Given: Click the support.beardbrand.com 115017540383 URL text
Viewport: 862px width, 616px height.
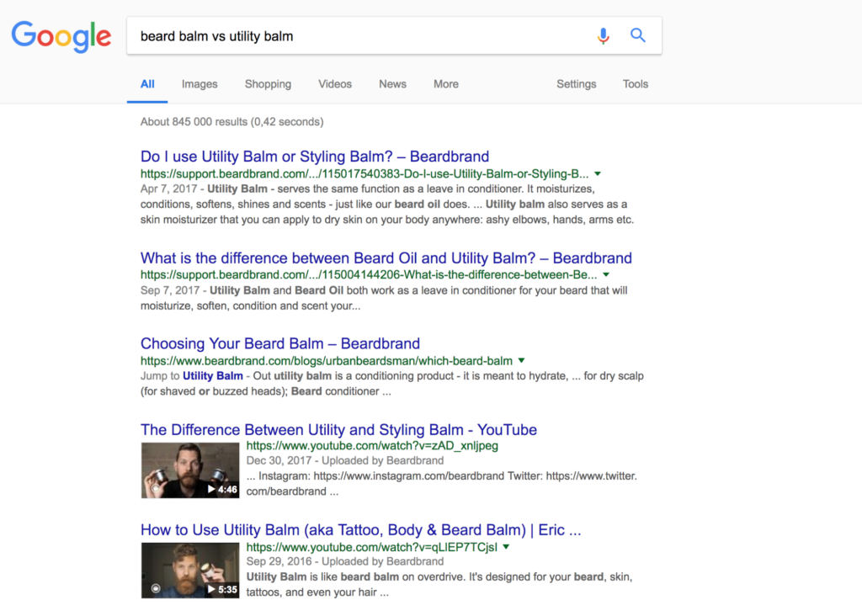Looking at the screenshot, I should coord(364,174).
